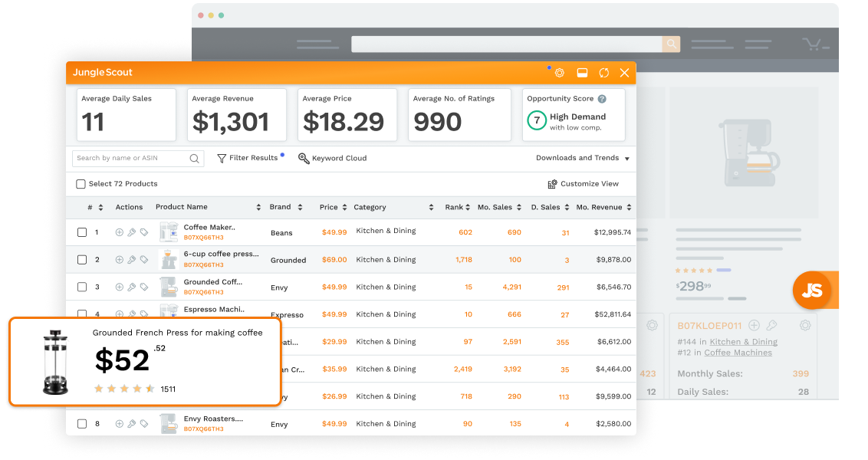Click pin icon for row 8 Envy Roasters
The image size is (868, 460).
point(132,424)
